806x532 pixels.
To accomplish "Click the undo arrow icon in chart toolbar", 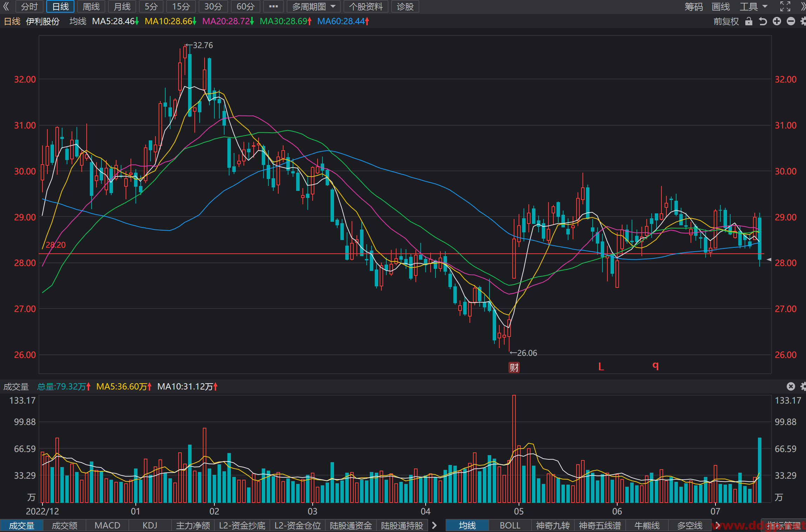I will pyautogui.click(x=763, y=21).
